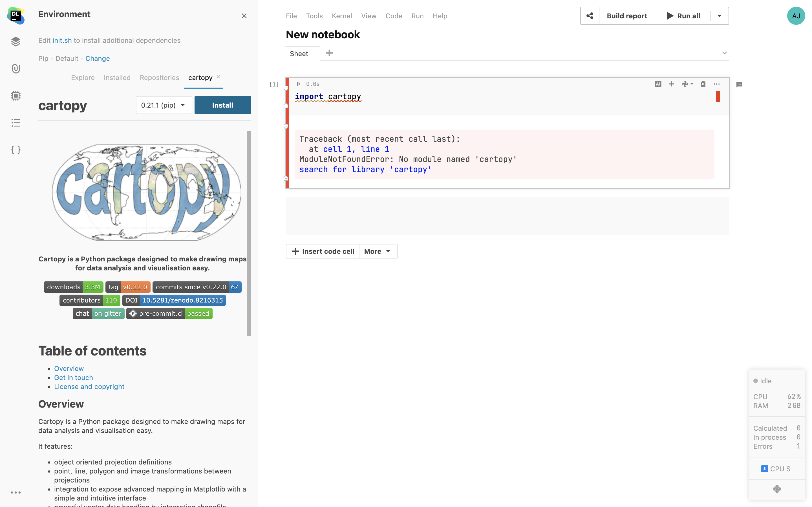Open the Environment layers sidebar icon
Viewport: 812px width, 507px height.
16,42
